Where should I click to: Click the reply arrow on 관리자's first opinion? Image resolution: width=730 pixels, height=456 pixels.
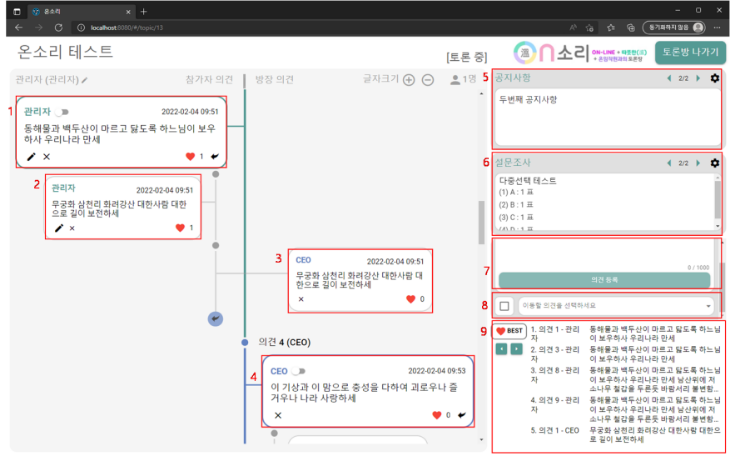click(215, 157)
